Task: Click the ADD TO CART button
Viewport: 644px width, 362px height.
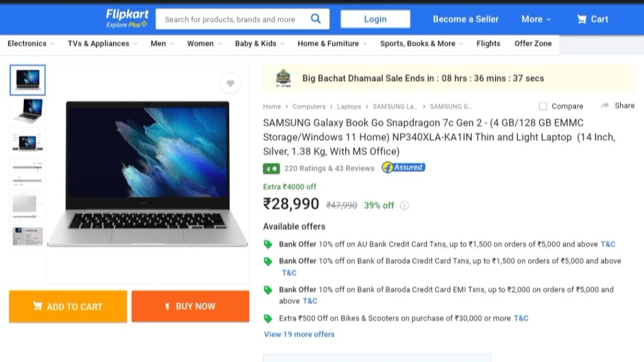Action: coord(68,307)
